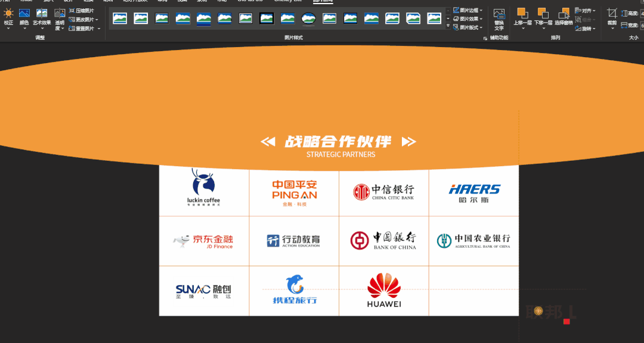Select the 中信银行 China CITIC Bank logo

[383, 192]
